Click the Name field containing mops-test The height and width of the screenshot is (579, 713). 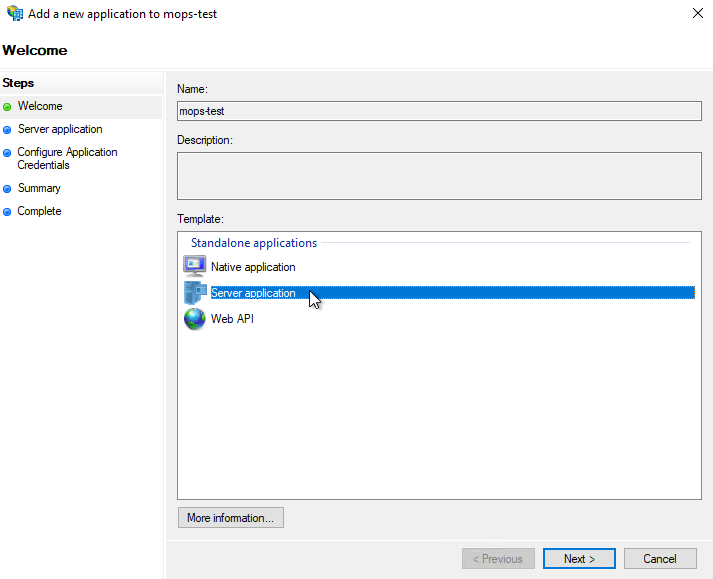[x=439, y=111]
